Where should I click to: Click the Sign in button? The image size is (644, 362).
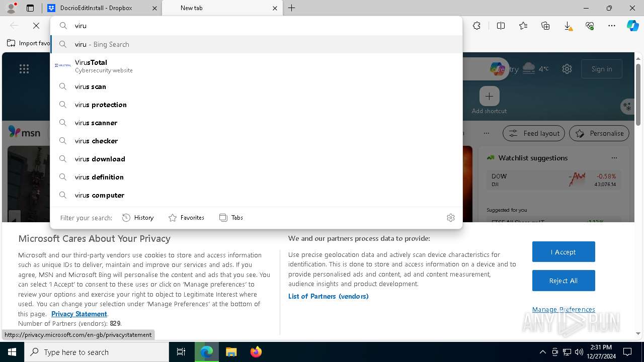tap(602, 69)
